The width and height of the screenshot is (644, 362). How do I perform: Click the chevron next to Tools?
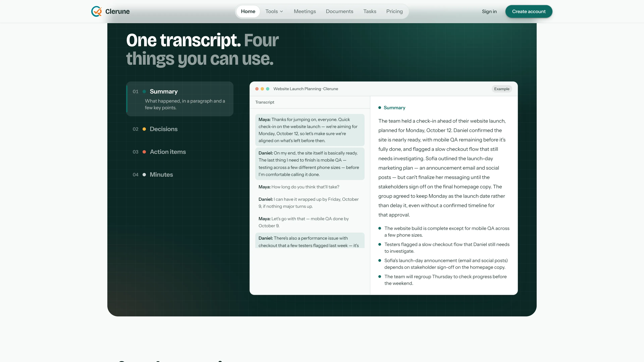pos(282,12)
